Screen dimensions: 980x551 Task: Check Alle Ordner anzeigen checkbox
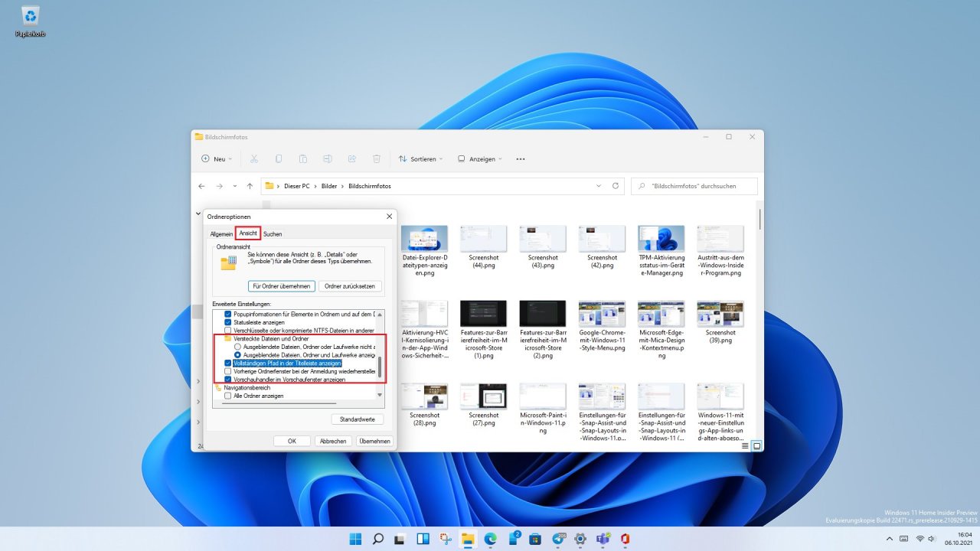(x=227, y=396)
